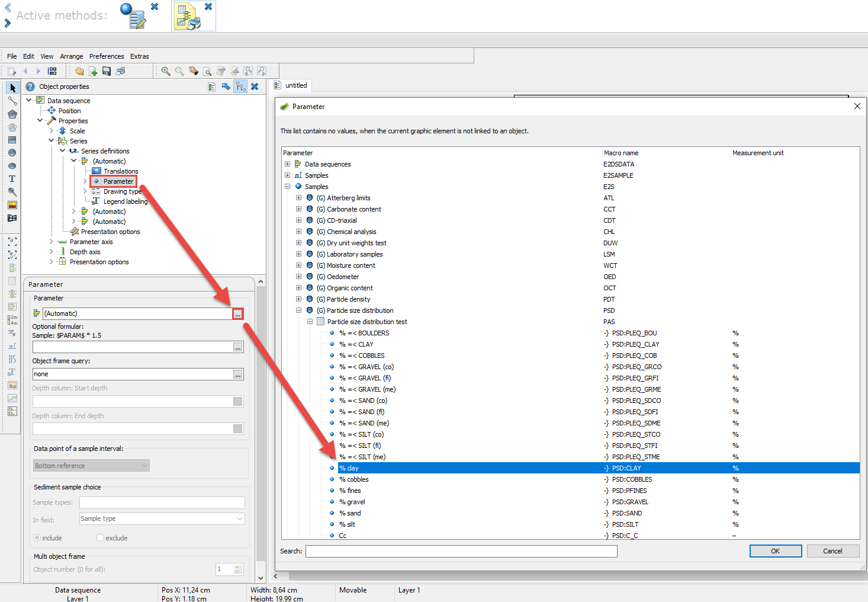
Task: Click OK in the Parameter dialog
Action: 776,551
